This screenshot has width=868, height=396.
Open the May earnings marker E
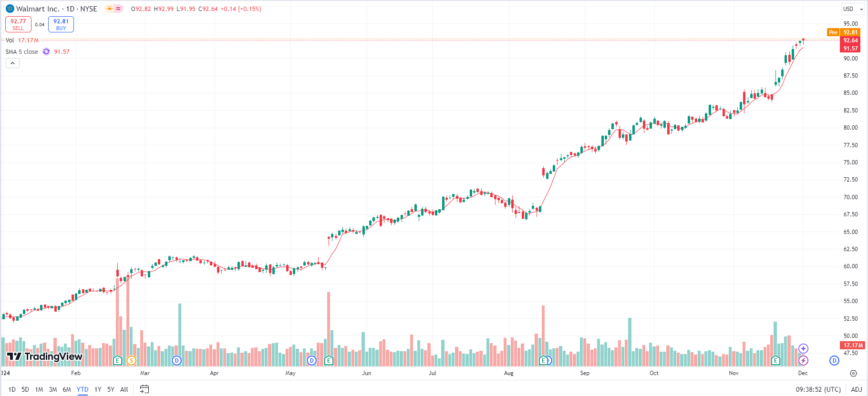coord(328,360)
